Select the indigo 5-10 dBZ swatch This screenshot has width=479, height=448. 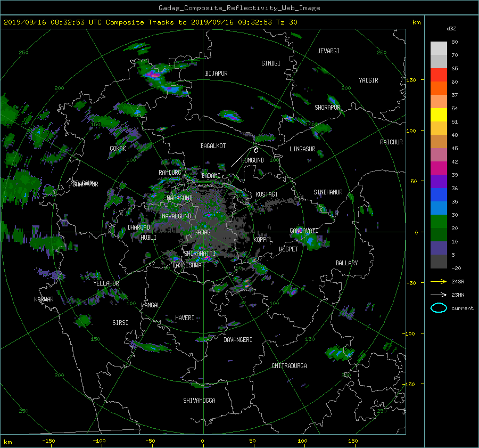[439, 248]
